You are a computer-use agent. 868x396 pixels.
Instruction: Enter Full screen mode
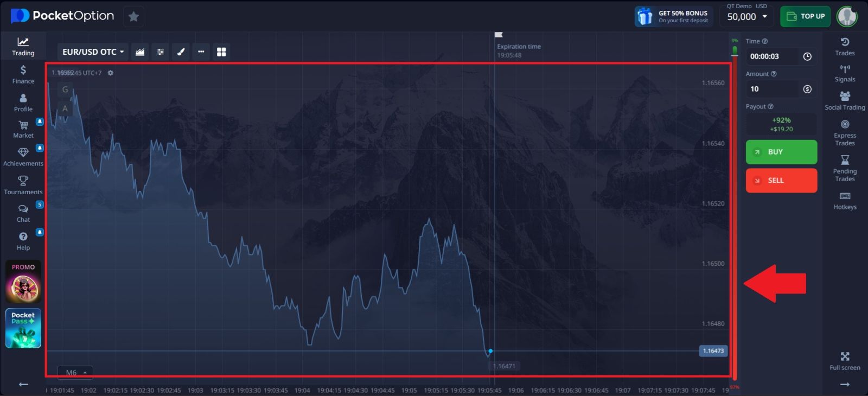pos(845,361)
